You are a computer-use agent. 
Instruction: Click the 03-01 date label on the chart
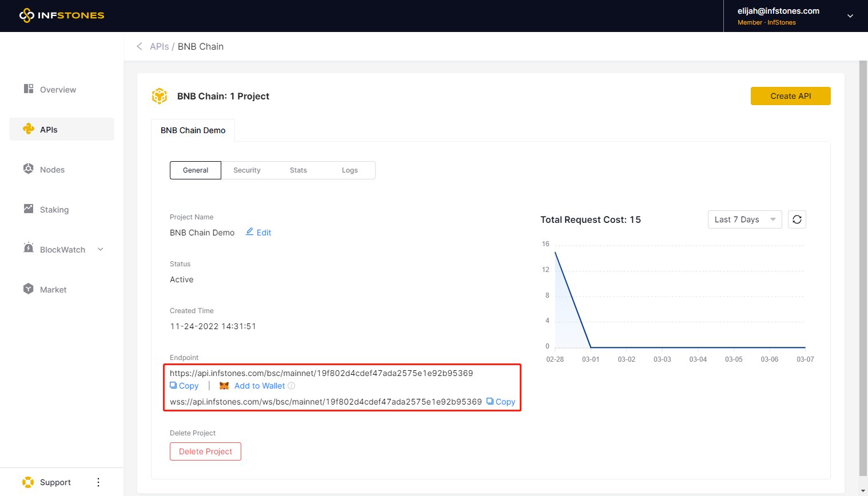tap(591, 359)
